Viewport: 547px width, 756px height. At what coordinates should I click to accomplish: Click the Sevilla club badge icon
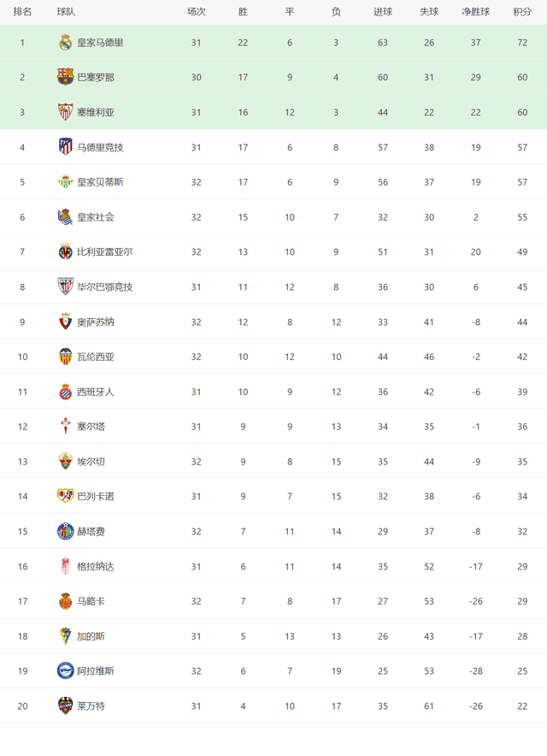[66, 112]
